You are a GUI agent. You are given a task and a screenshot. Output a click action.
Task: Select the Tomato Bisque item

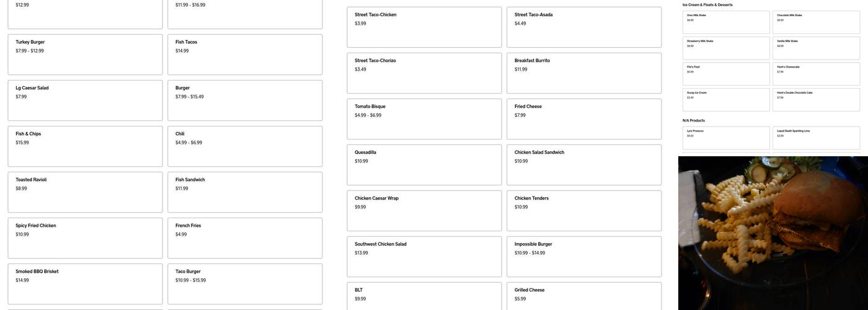coord(424,119)
